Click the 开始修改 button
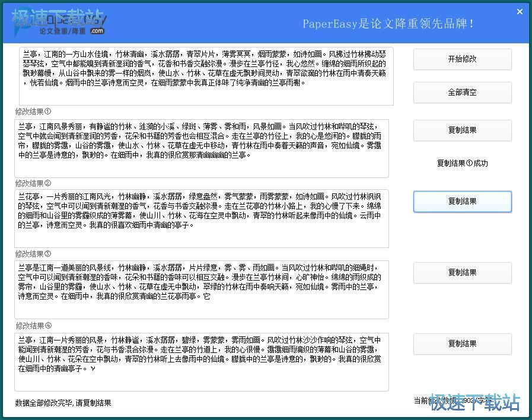The width and height of the screenshot is (532, 420). tap(462, 59)
